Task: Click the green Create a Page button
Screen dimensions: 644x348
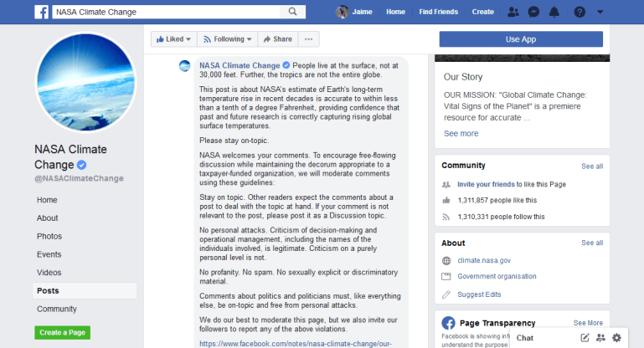Action: (x=63, y=332)
